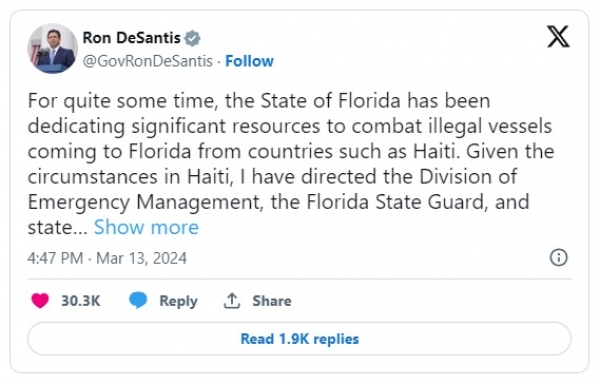Open Read 1.9K replies button
Image resolution: width=600 pixels, height=385 pixels.
pyautogui.click(x=299, y=339)
